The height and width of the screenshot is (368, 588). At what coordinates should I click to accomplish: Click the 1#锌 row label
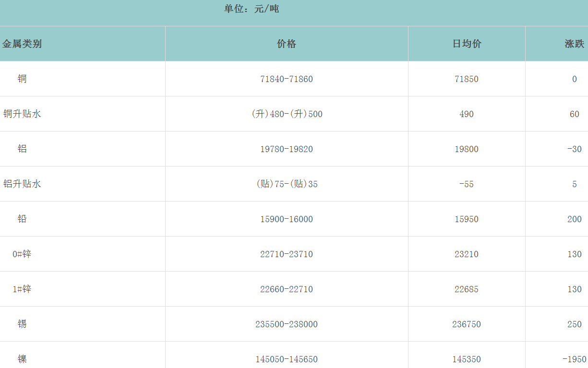[x=22, y=289]
